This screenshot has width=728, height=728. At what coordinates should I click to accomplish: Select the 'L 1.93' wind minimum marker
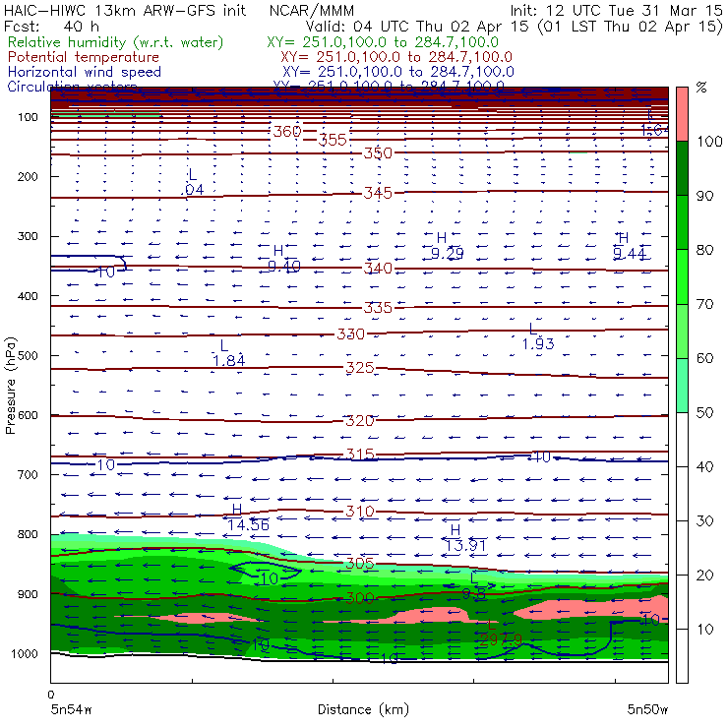(x=538, y=336)
